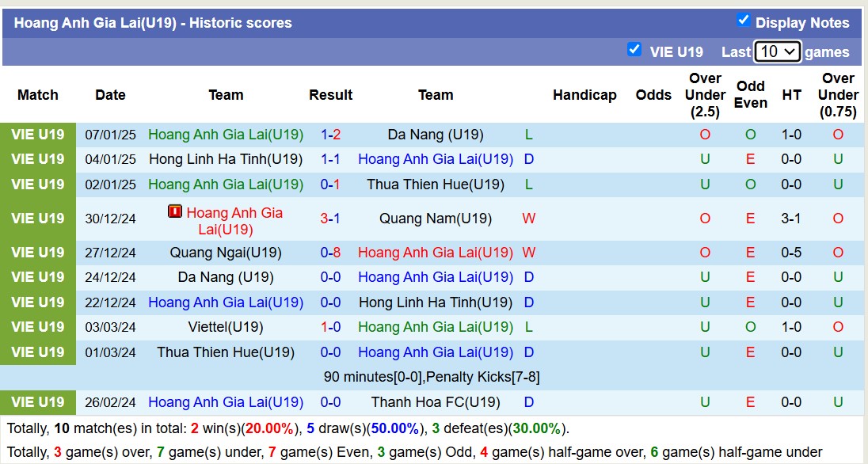
Task: Uncheck the Display Notes checkbox
Action: (744, 21)
